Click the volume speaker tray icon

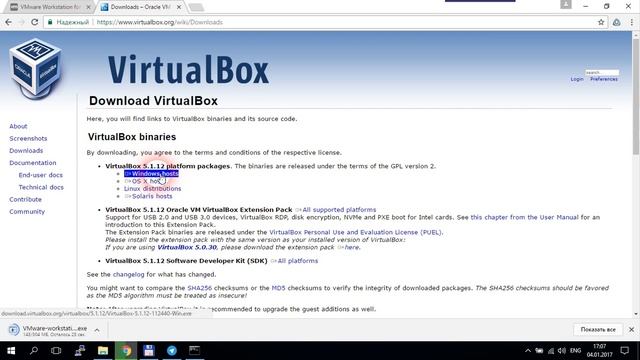pos(562,351)
